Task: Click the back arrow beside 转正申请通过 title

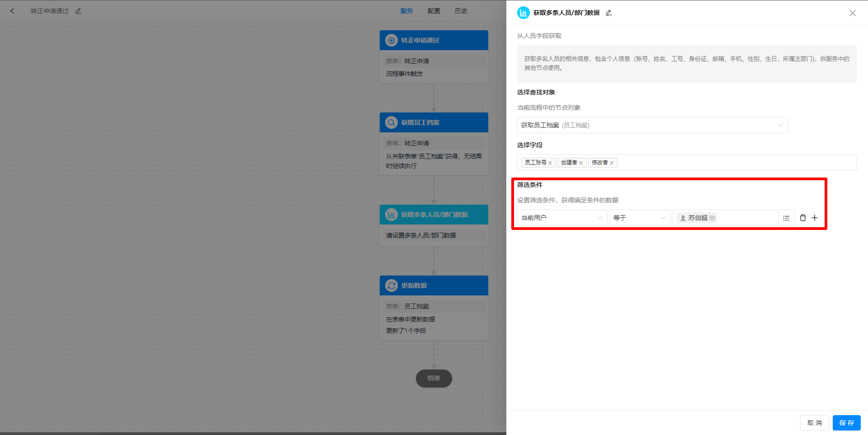Action: click(12, 10)
